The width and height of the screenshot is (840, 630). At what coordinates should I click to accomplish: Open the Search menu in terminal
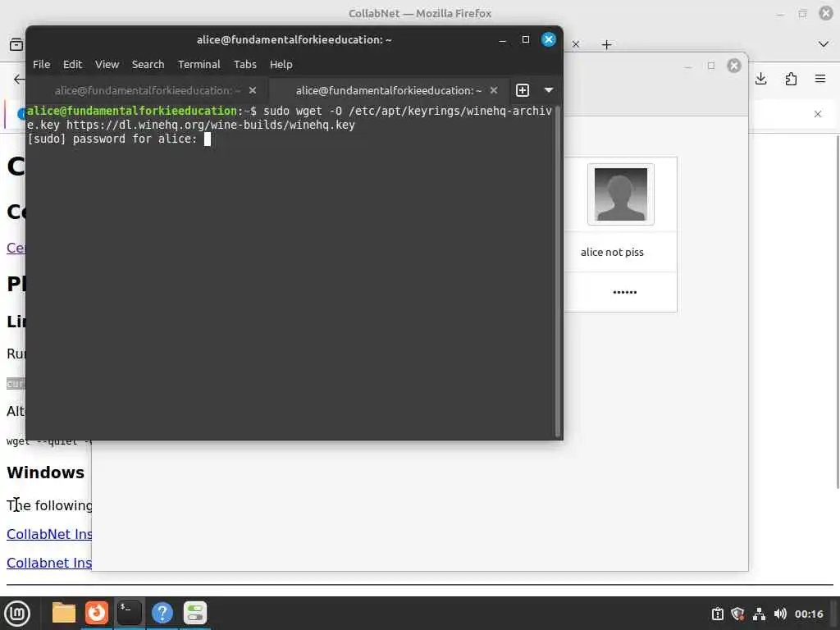click(148, 64)
